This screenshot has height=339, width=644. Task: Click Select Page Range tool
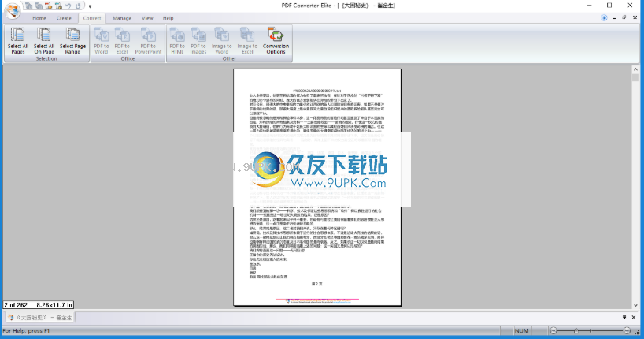pyautogui.click(x=72, y=41)
